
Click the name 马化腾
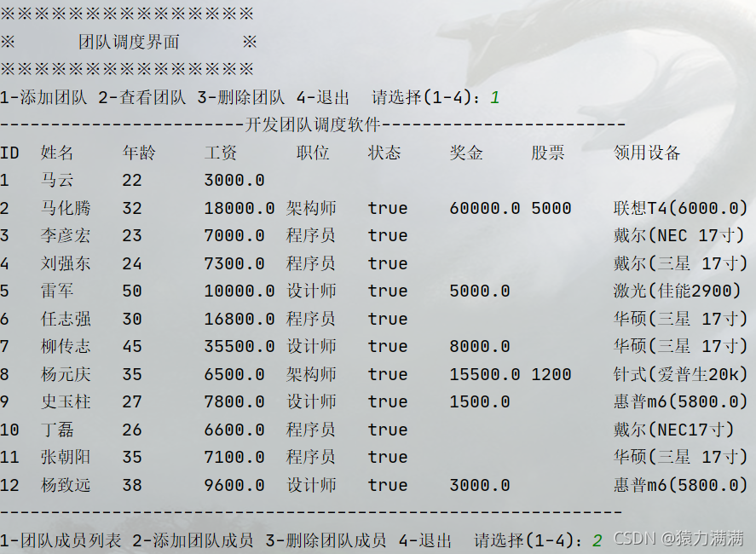pyautogui.click(x=66, y=208)
